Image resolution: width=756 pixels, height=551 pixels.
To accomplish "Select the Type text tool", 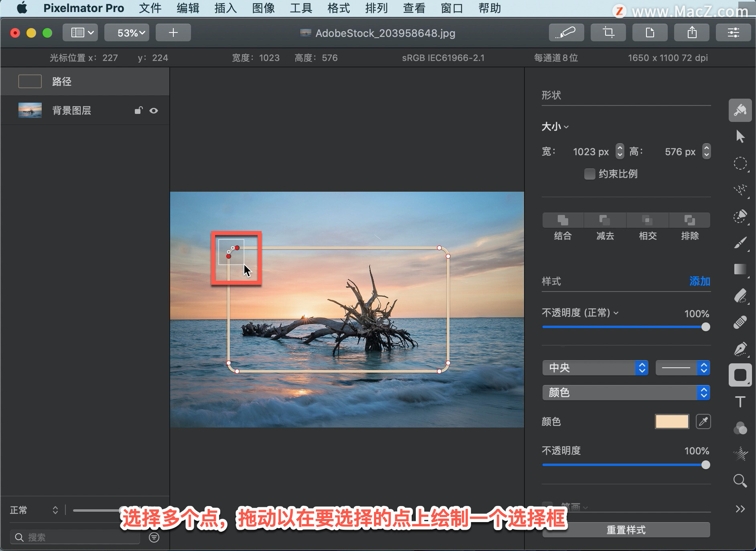I will [740, 402].
